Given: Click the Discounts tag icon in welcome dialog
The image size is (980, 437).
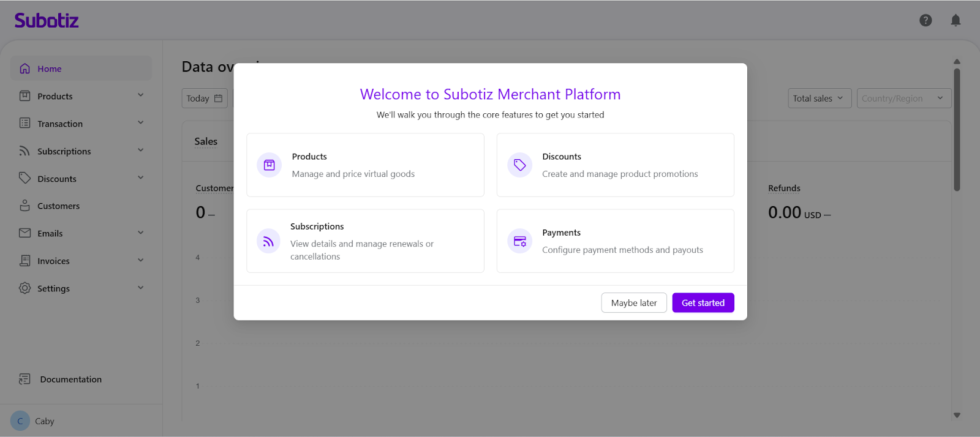Looking at the screenshot, I should [x=519, y=165].
